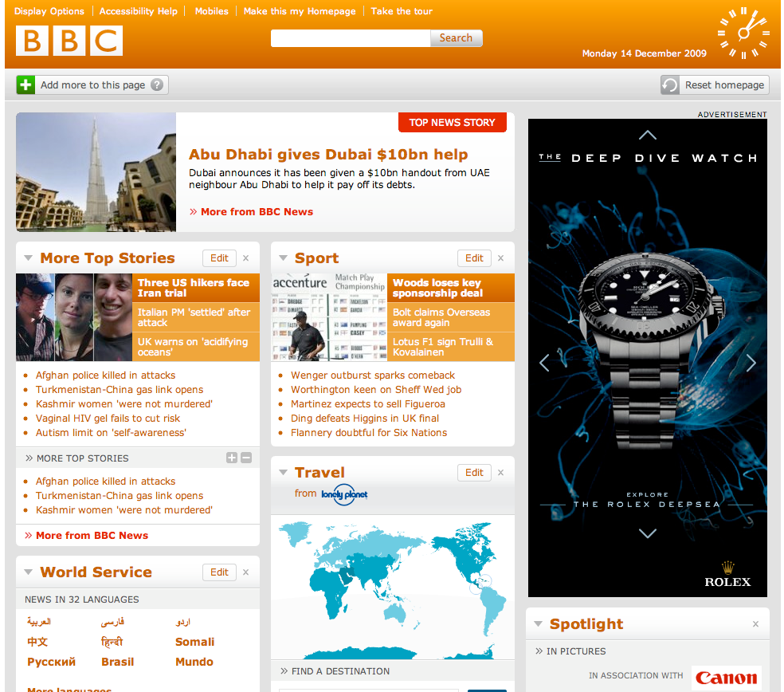Viewport: 784px width, 692px height.
Task: Show more stories with plus icon
Action: point(232,458)
